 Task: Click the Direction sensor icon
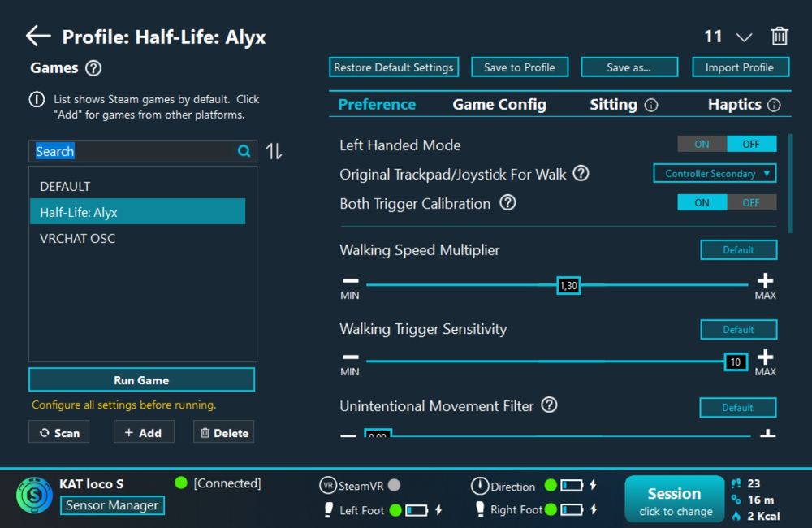tap(480, 486)
